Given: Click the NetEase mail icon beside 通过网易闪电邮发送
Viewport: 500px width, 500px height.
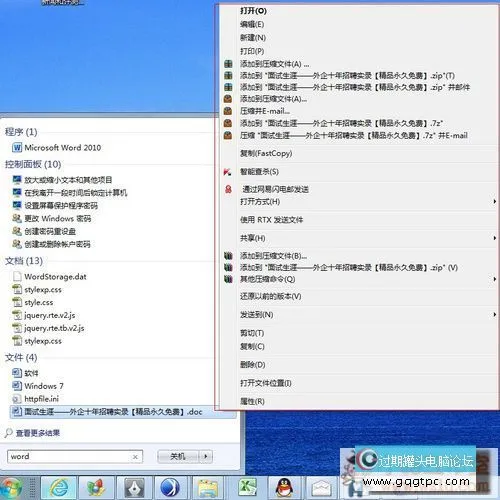Looking at the screenshot, I should 228,189.
